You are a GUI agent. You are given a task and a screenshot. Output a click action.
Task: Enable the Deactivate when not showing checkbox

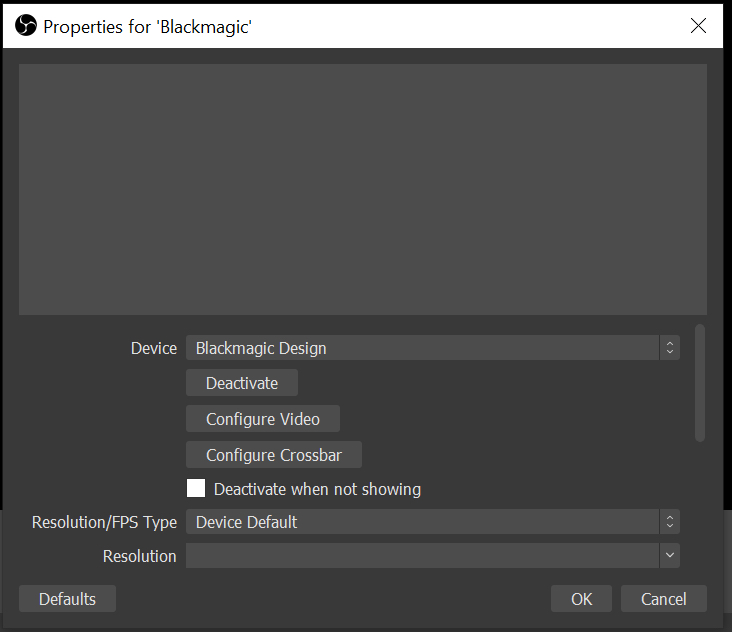point(196,489)
